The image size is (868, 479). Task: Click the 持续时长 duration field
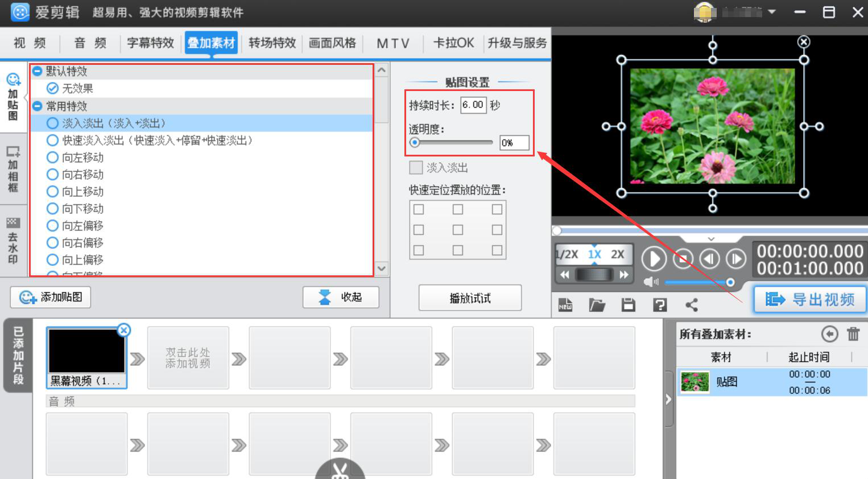pyautogui.click(x=473, y=105)
